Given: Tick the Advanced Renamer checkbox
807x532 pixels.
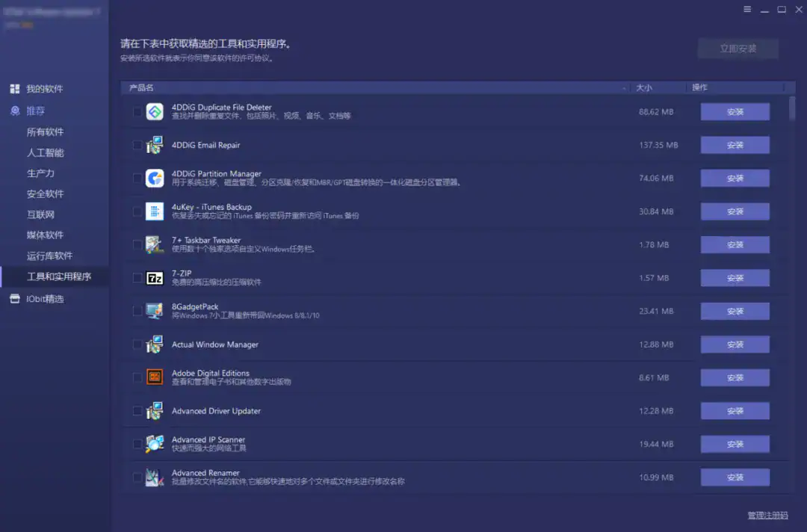Looking at the screenshot, I should click(x=137, y=477).
